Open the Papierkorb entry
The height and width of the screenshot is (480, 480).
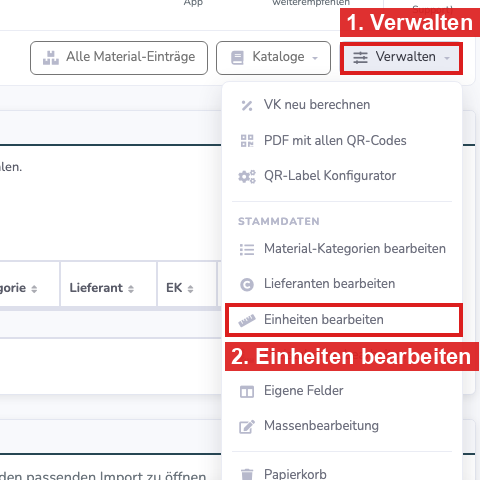point(342,473)
